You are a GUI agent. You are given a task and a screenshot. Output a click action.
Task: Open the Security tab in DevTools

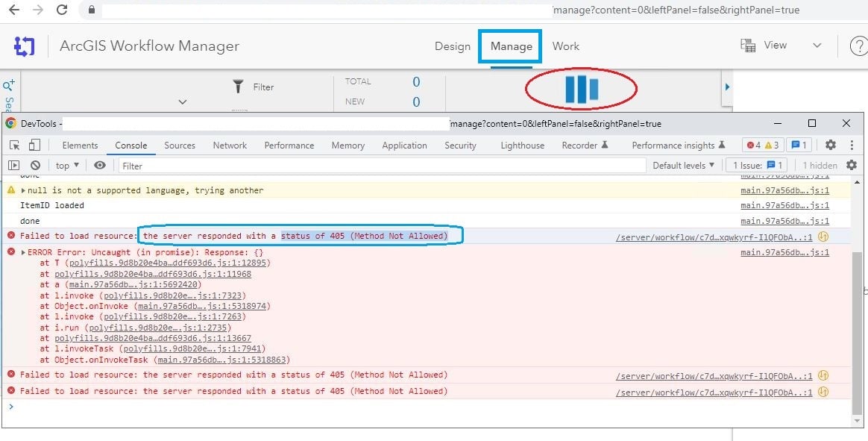[x=460, y=146]
